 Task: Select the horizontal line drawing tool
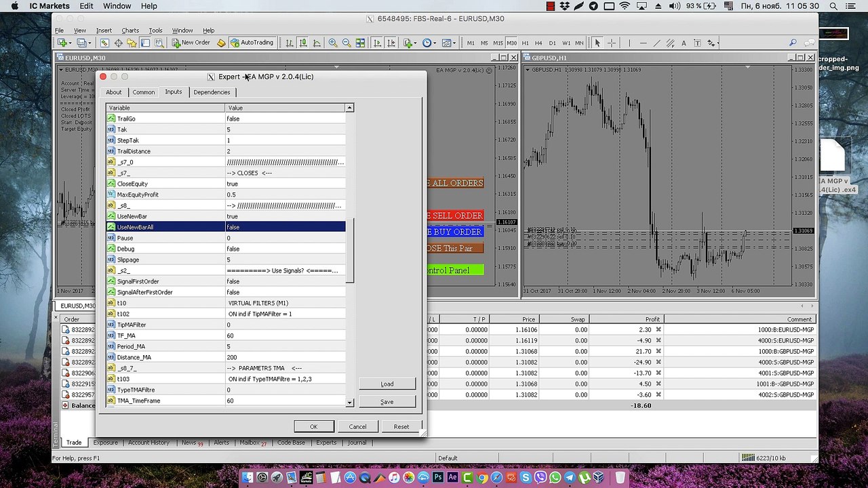643,43
